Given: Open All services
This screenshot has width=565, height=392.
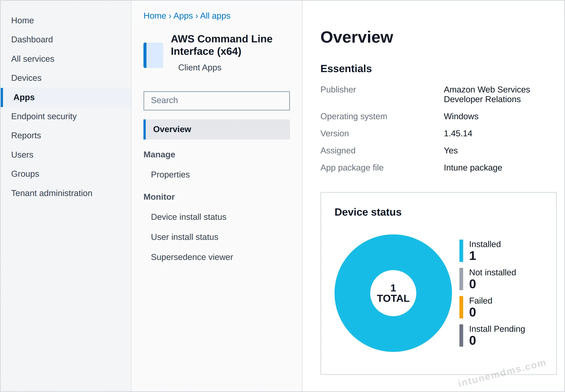Looking at the screenshot, I should 33,59.
